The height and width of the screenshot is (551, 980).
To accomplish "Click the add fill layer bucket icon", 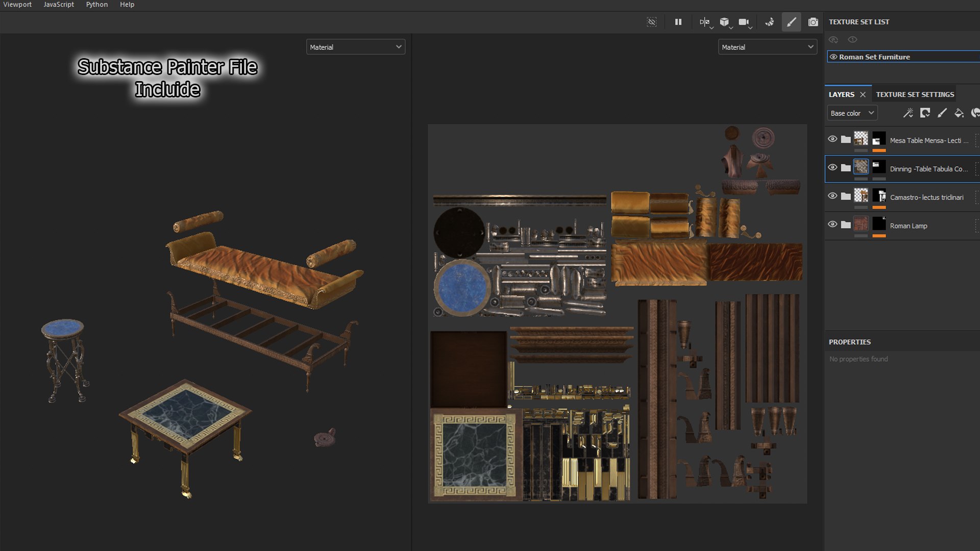I will coord(959,113).
